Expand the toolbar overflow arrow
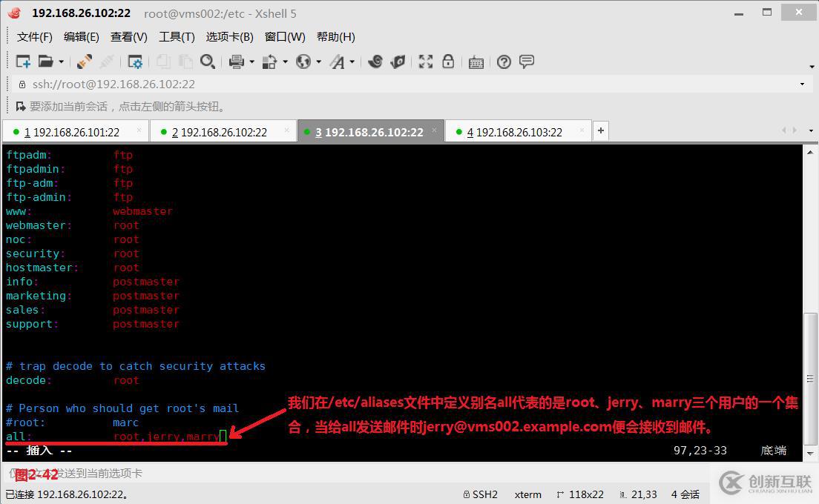 [x=812, y=67]
